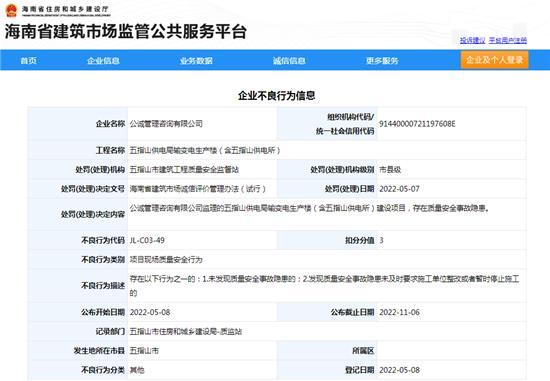550x381 pixels.
Task: Click the 扣分分值 label
Action: [x=360, y=240]
